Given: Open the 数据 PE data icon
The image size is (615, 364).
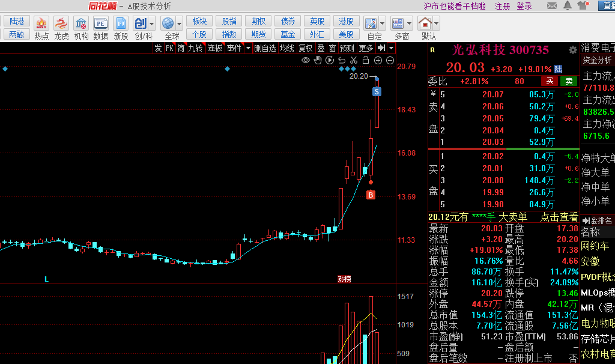Looking at the screenshot, I should coord(100,23).
